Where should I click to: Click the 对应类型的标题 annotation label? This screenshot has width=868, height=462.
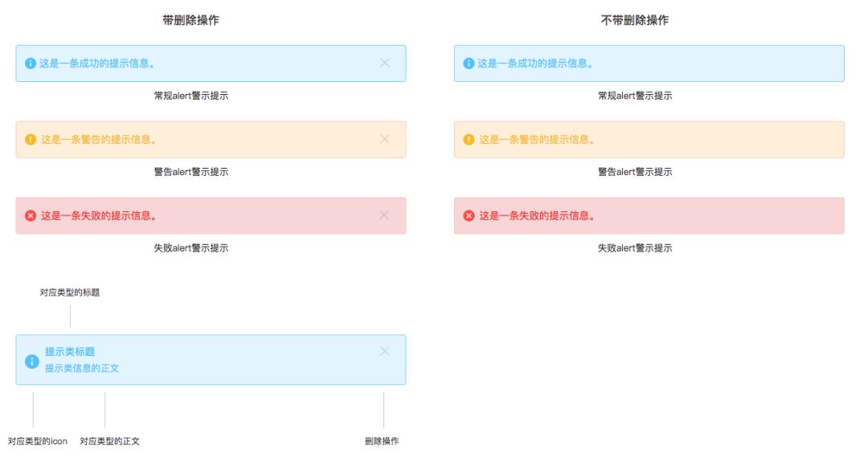click(x=70, y=293)
